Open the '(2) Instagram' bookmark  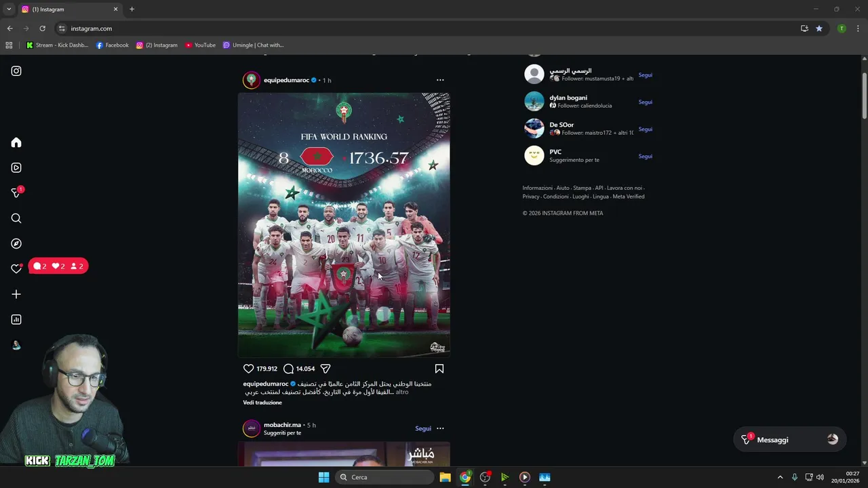pos(157,45)
